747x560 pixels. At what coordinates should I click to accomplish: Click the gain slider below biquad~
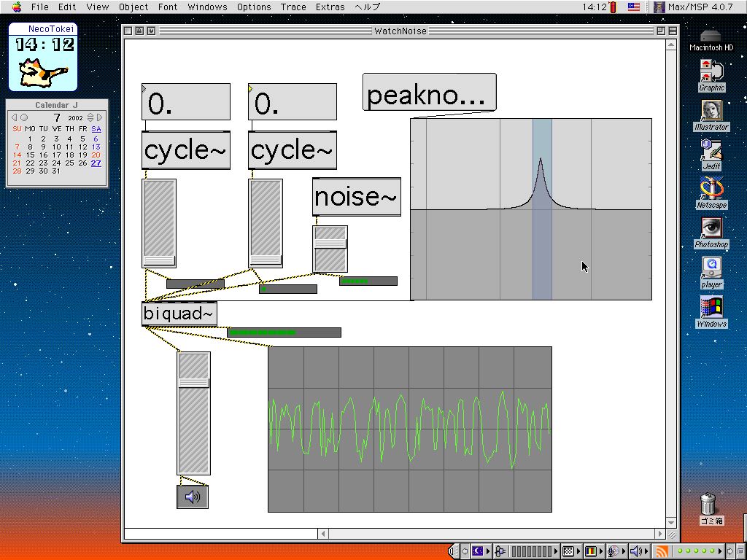pyautogui.click(x=193, y=413)
